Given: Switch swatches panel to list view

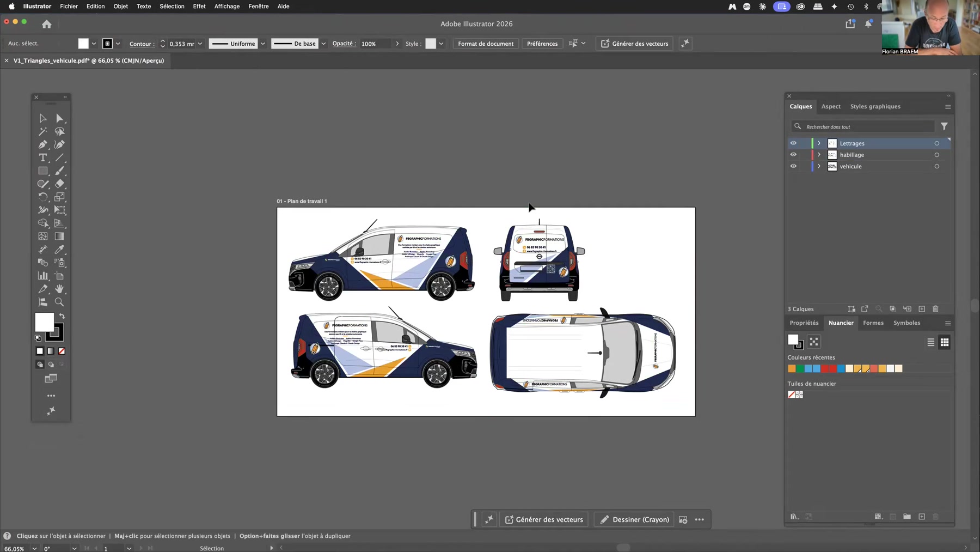Looking at the screenshot, I should pos(931,342).
